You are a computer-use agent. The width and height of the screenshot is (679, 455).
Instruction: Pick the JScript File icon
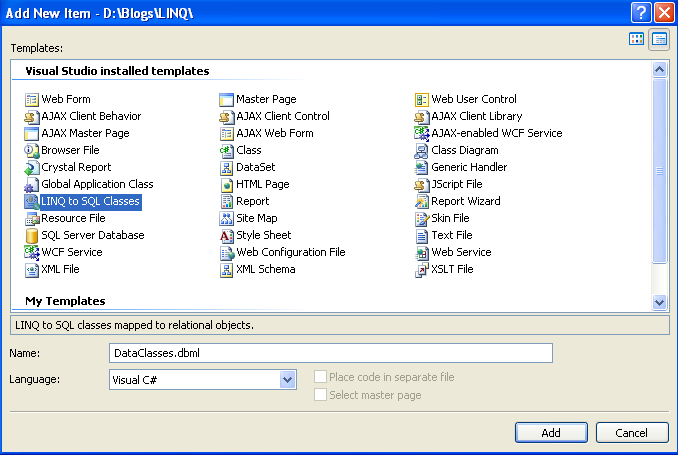pyautogui.click(x=421, y=184)
